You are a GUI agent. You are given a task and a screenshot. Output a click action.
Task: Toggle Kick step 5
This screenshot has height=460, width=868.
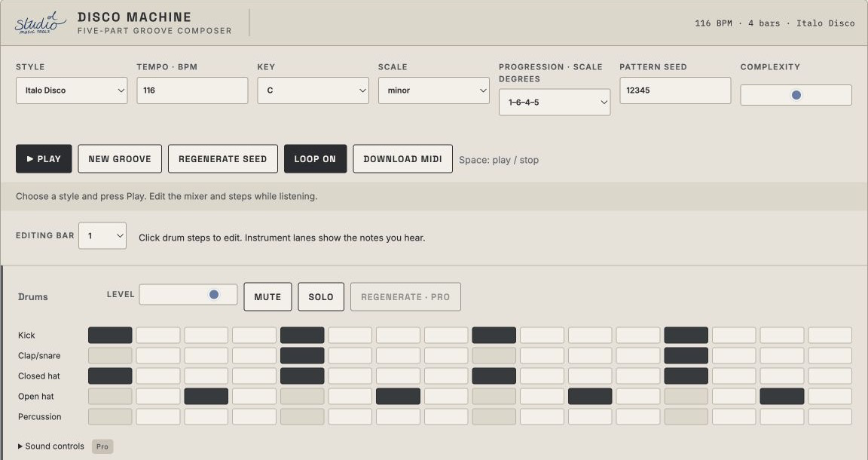click(302, 336)
